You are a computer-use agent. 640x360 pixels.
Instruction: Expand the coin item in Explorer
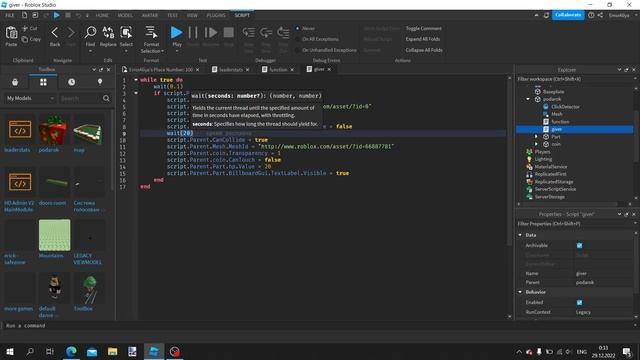coord(536,144)
